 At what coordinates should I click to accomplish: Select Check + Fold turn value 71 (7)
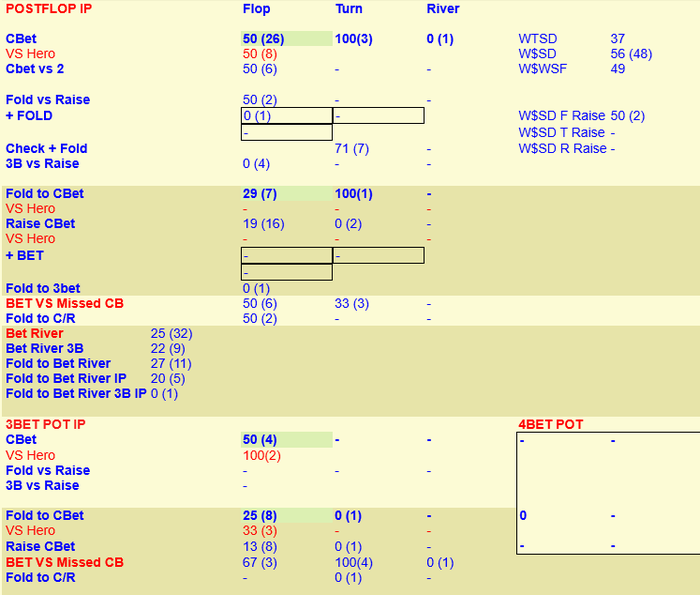(x=352, y=149)
